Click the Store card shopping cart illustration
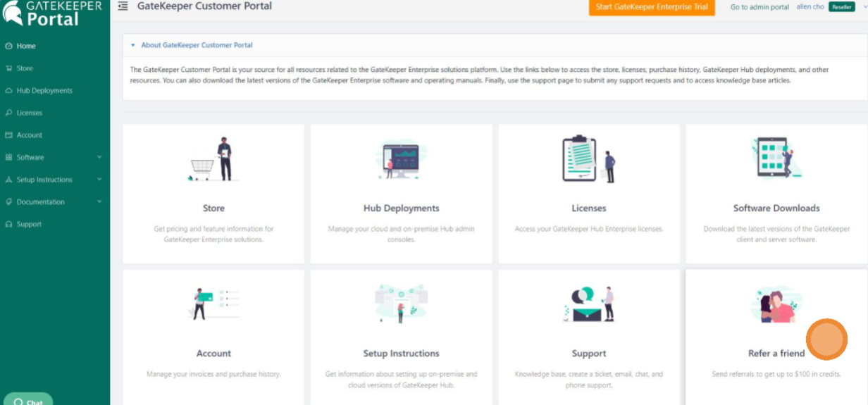 (213, 160)
